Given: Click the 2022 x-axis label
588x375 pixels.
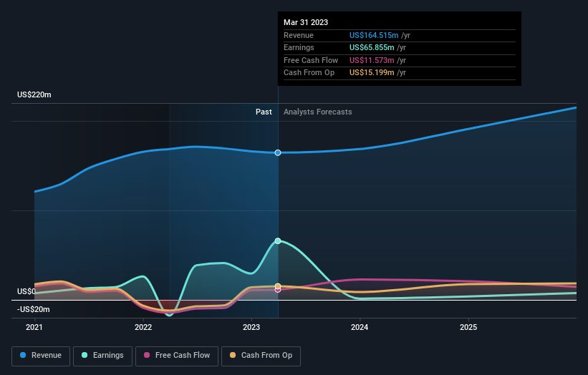Looking at the screenshot, I should pos(143,327).
